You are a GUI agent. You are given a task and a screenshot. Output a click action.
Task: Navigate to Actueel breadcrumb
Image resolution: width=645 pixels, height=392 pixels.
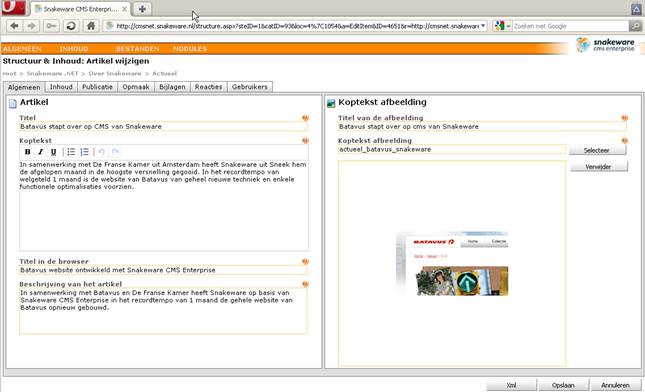click(x=165, y=74)
